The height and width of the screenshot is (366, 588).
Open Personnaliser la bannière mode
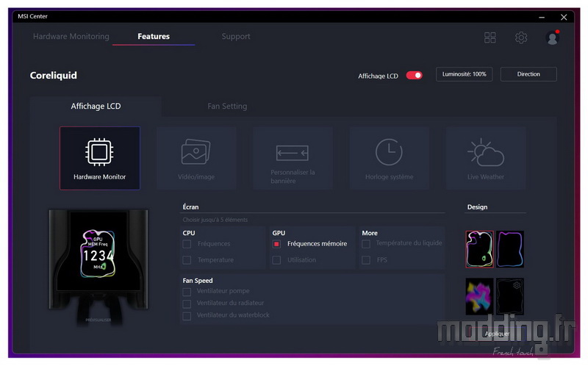pyautogui.click(x=293, y=158)
